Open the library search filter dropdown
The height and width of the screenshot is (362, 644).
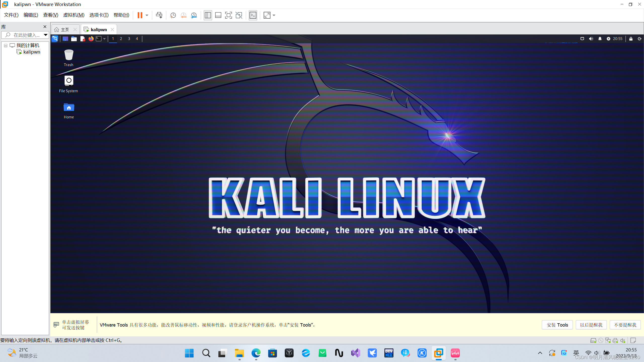point(46,35)
